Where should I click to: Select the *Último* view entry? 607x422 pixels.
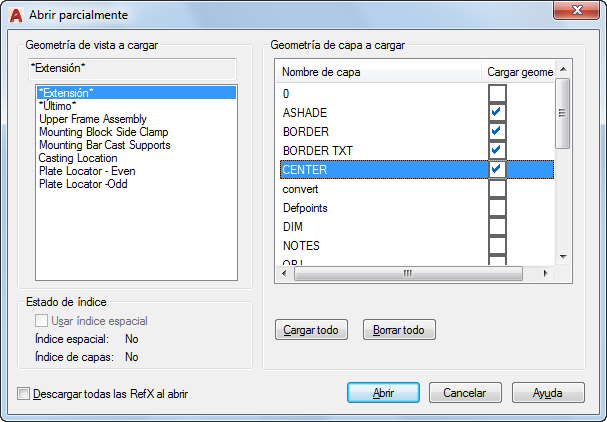coord(57,106)
